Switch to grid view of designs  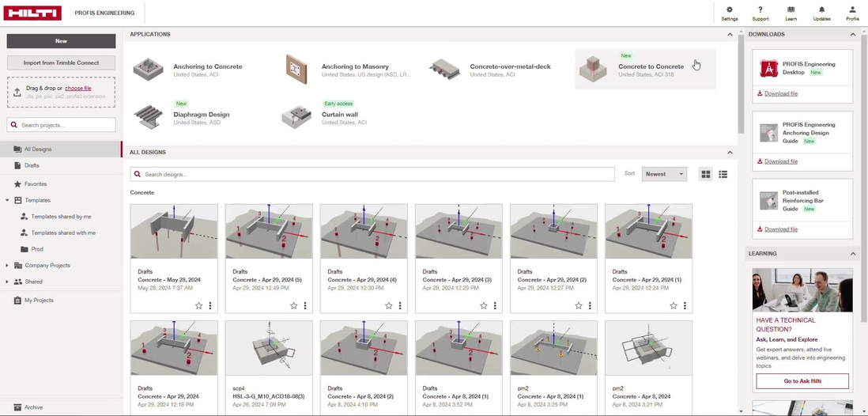point(706,174)
